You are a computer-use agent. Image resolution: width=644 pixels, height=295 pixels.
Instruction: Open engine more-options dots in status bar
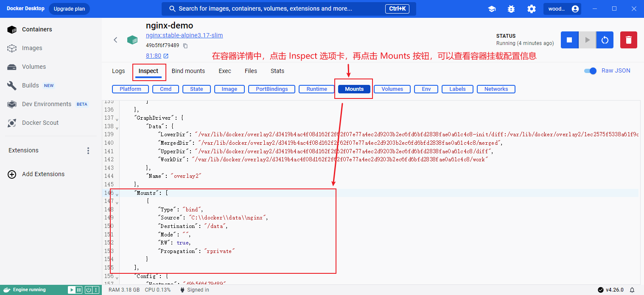click(96, 290)
